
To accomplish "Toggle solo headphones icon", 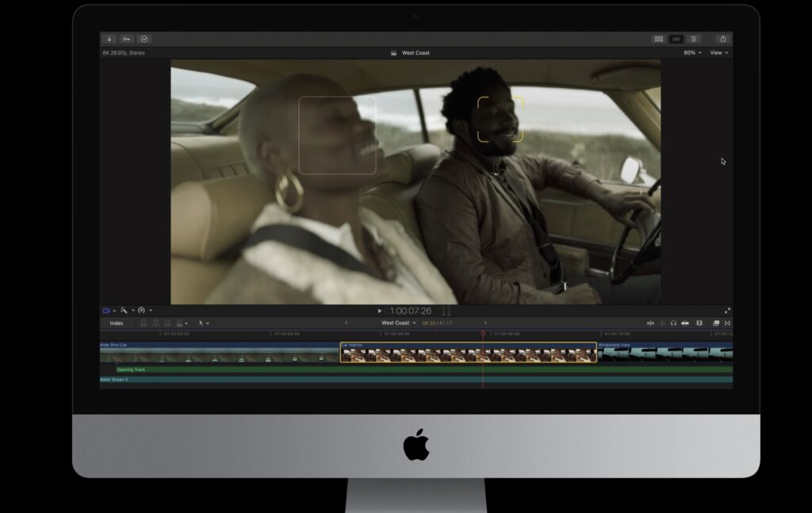I will point(673,323).
